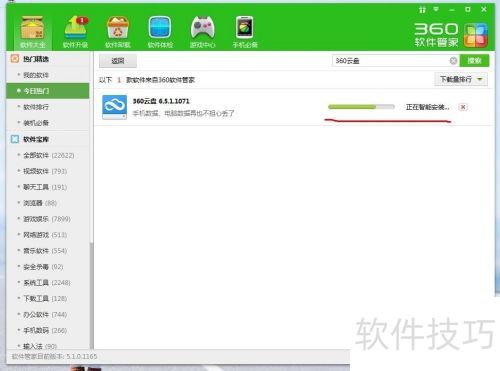Open the 软件大全 software catalog icon
The height and width of the screenshot is (371, 500).
tap(32, 32)
